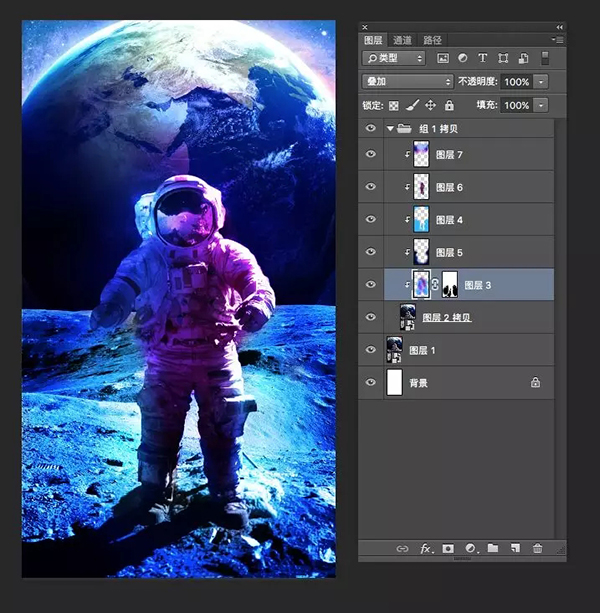The width and height of the screenshot is (600, 613).
Task: Create a new layer with the page icon
Action: (515, 548)
